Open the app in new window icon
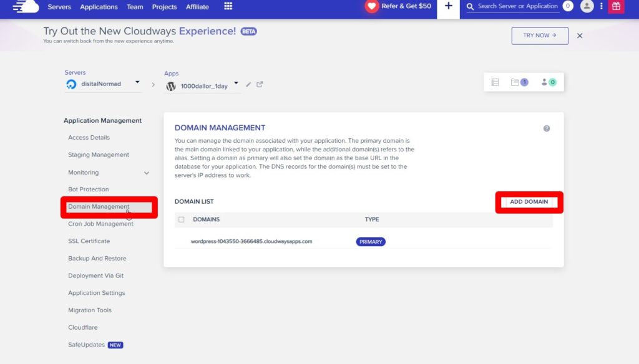Viewport: 639px width, 364px height. tap(260, 84)
